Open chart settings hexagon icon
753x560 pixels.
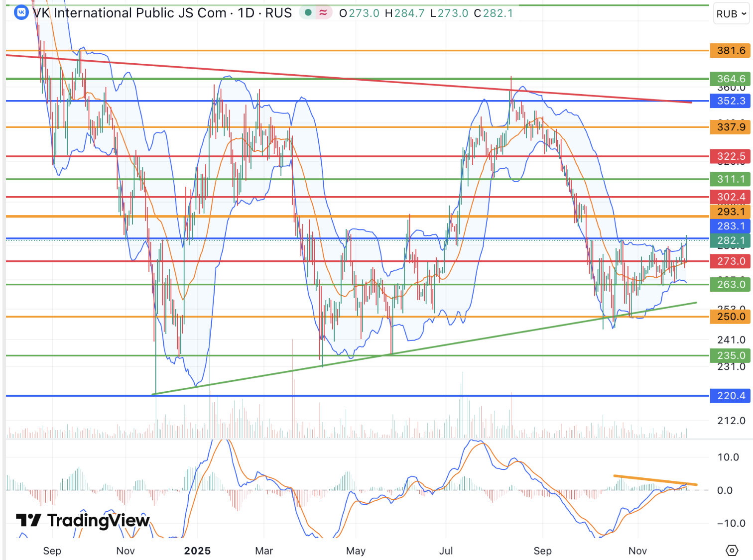click(732, 551)
